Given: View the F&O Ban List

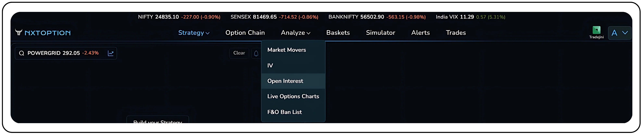Looking at the screenshot, I should 285,112.
